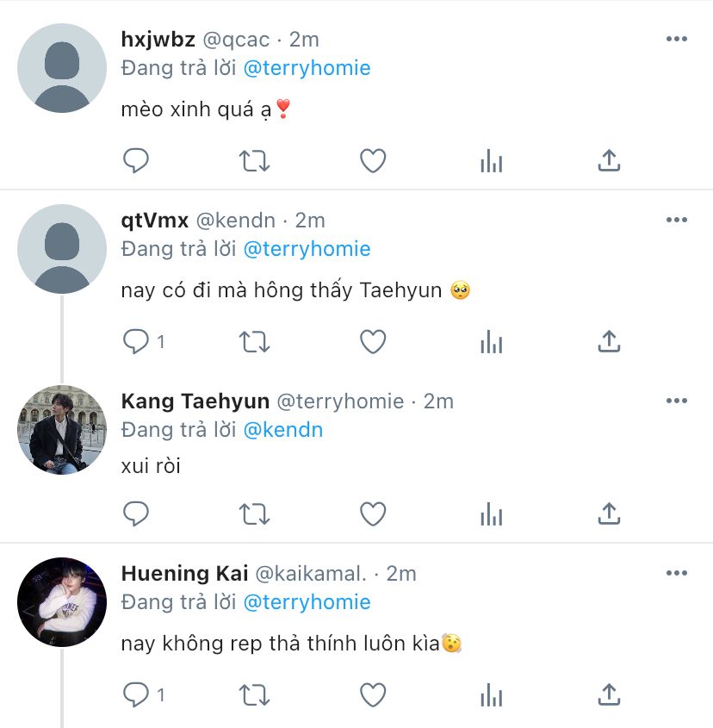Open @kendn mention link in Taehyun's reply
The width and height of the screenshot is (713, 728).
click(283, 430)
